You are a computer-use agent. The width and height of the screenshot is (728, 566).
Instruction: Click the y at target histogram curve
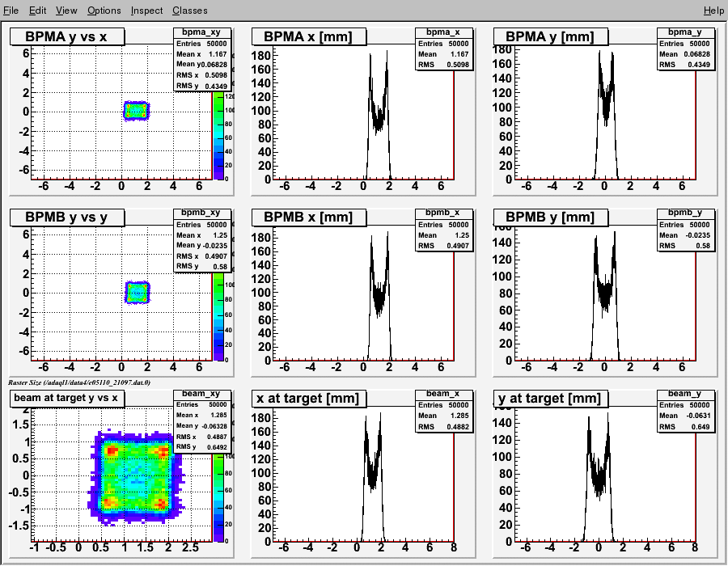(599, 478)
